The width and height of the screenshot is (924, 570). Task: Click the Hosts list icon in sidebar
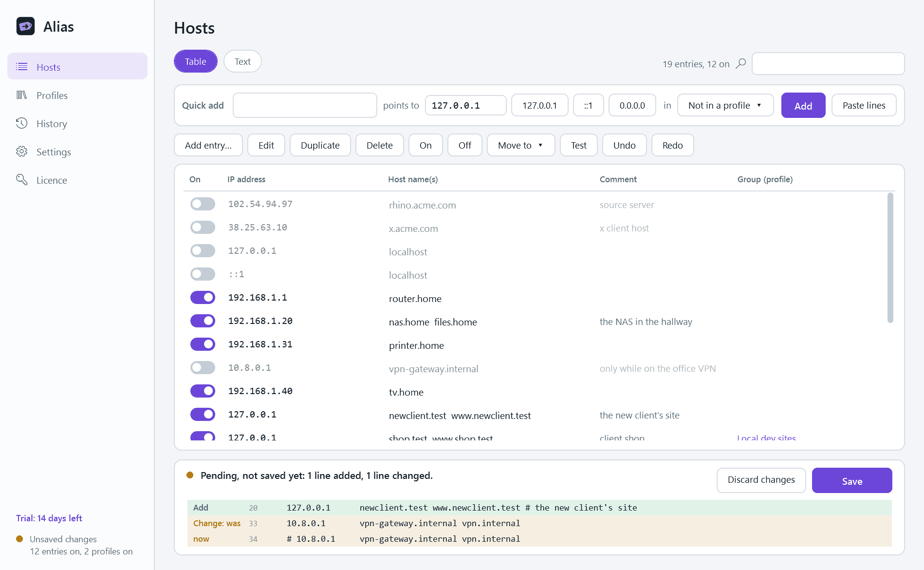pyautogui.click(x=22, y=67)
